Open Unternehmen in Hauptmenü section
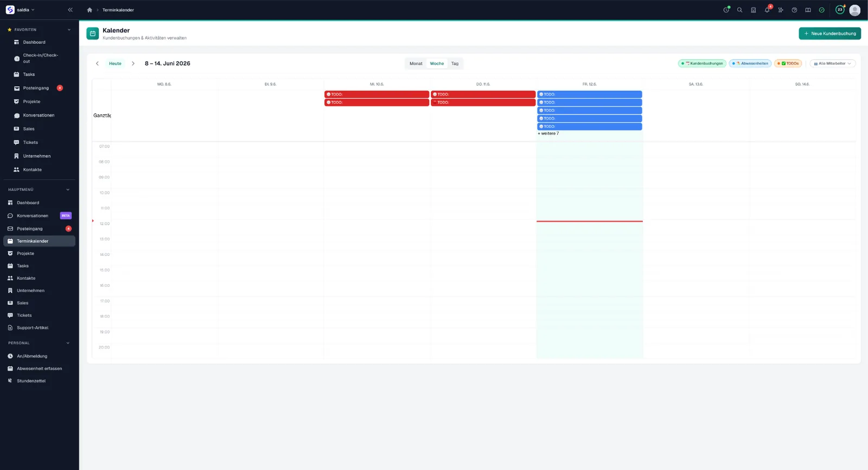Viewport: 868px width, 470px height. [x=39, y=291]
